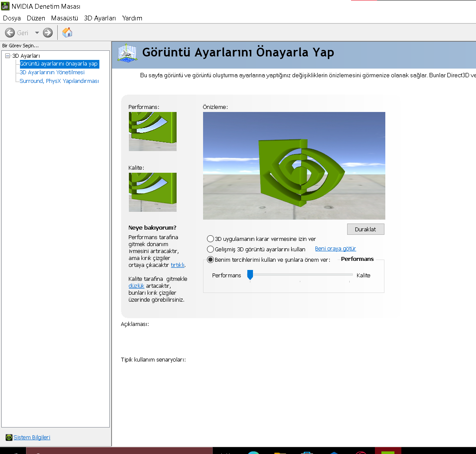Select the 3D Ayarları tree root label

(x=26, y=56)
